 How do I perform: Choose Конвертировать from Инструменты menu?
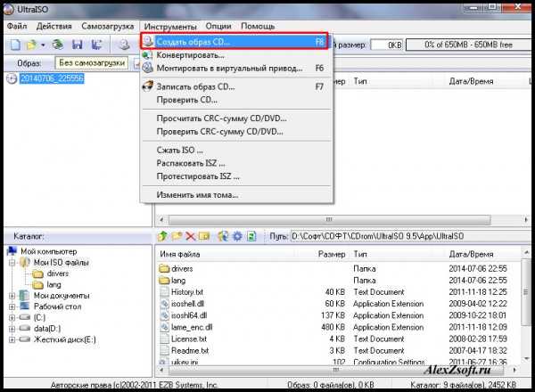coord(190,55)
